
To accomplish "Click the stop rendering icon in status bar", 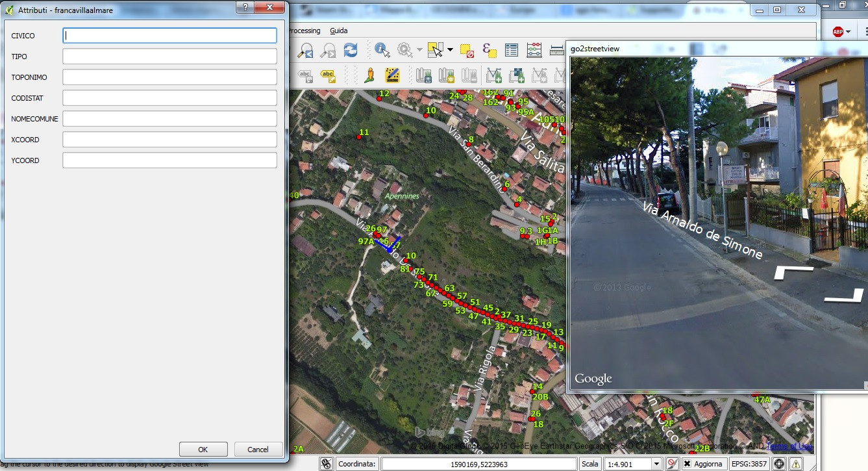I will point(673,464).
